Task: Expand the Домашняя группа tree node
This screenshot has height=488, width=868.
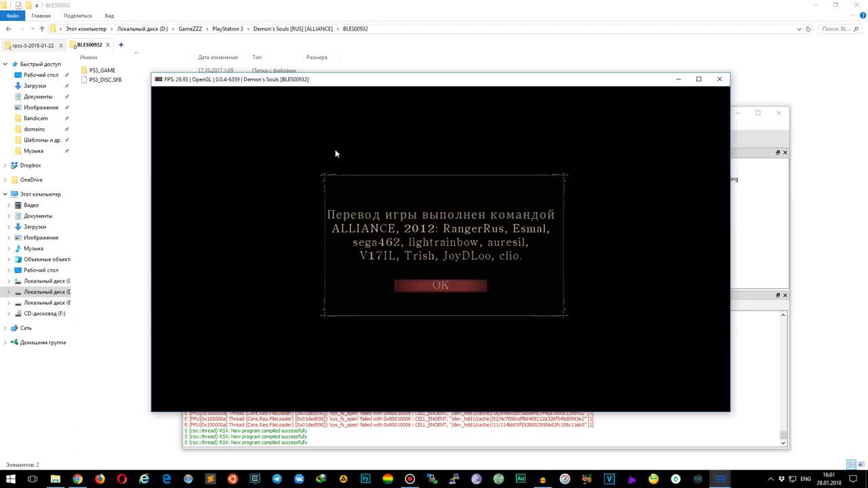Action: [5, 343]
